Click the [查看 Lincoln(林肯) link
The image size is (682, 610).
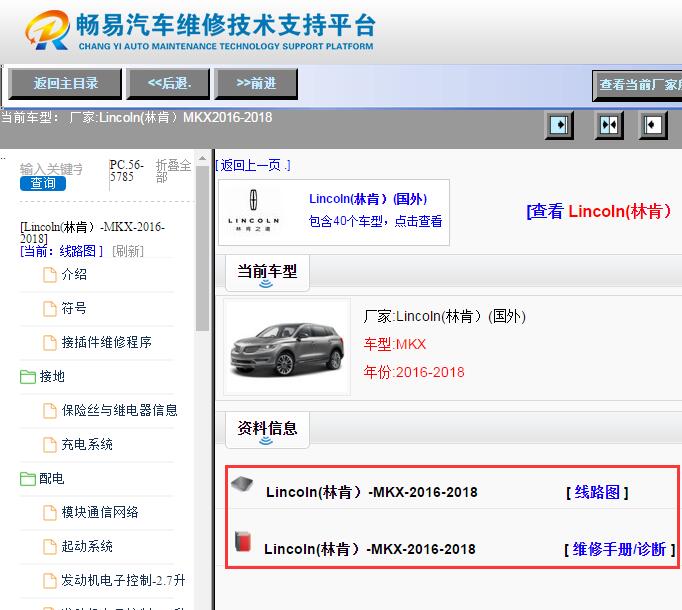[x=598, y=211]
